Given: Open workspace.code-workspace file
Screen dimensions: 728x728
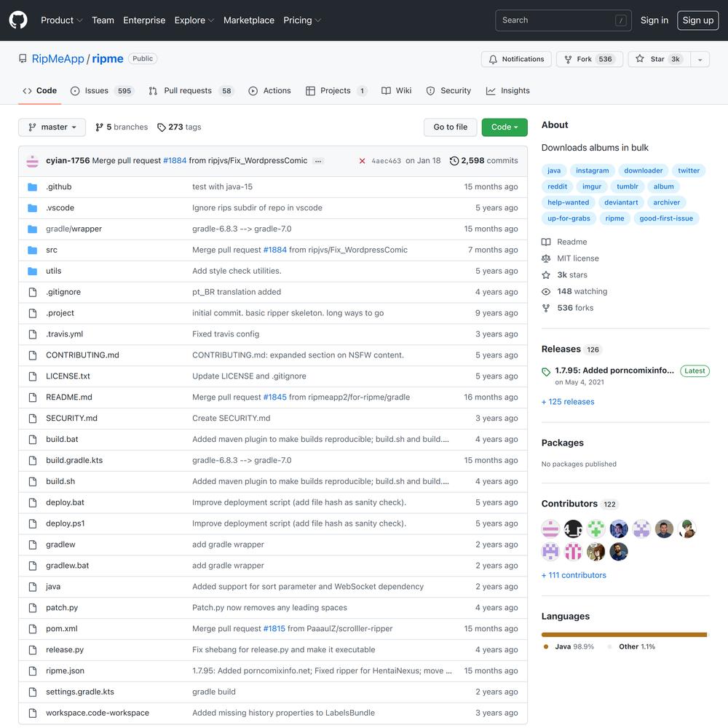Looking at the screenshot, I should tap(98, 713).
